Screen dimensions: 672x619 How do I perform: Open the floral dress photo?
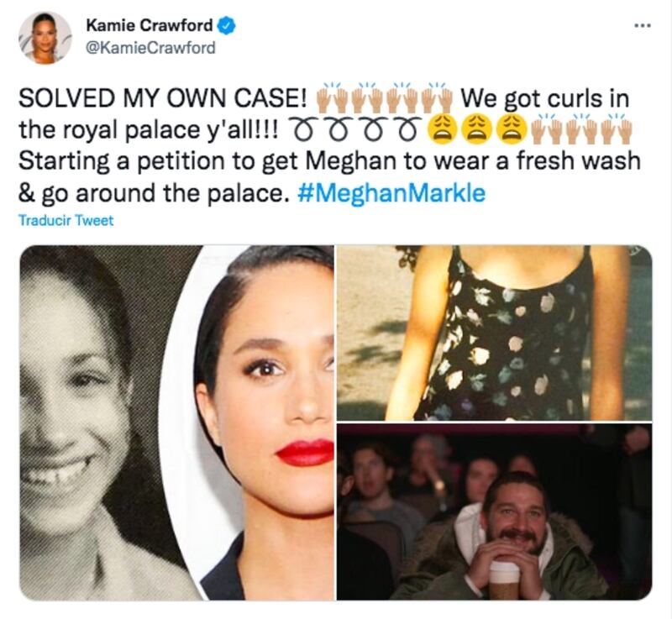tap(494, 333)
